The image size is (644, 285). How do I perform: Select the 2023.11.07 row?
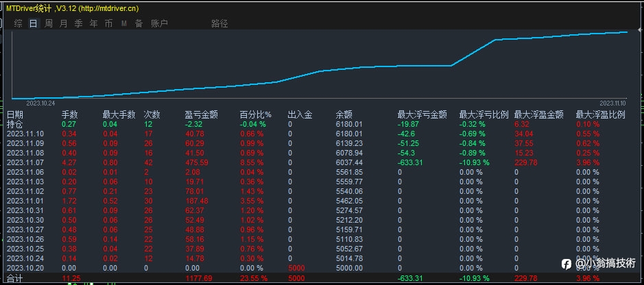322,162
